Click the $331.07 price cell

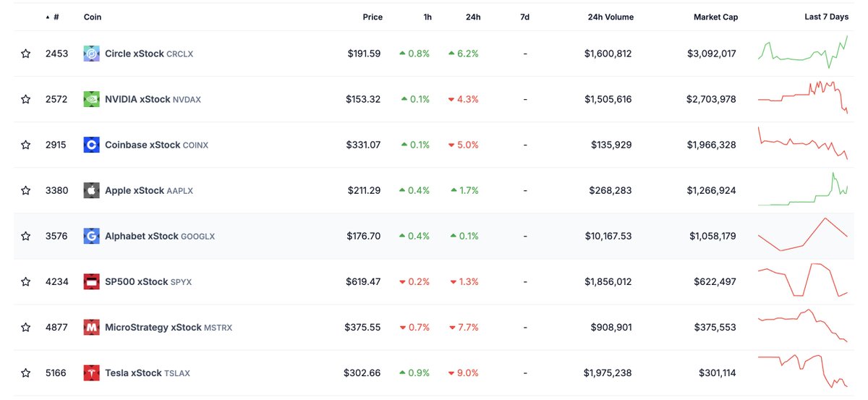coord(363,145)
